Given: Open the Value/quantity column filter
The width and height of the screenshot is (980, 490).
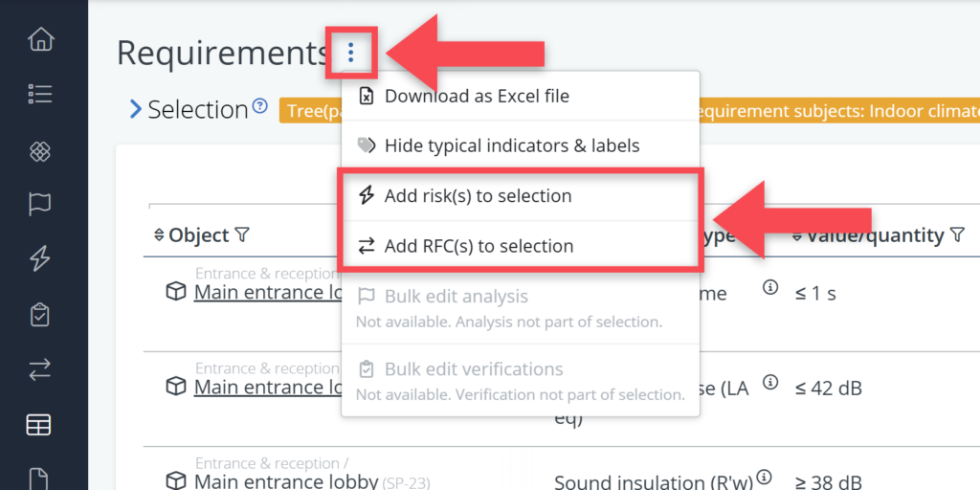Looking at the screenshot, I should coord(957,235).
